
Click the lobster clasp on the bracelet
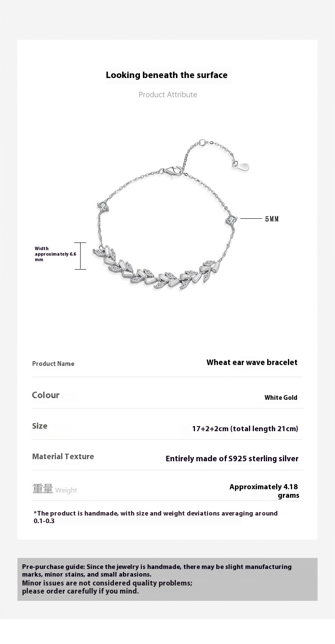175,171
